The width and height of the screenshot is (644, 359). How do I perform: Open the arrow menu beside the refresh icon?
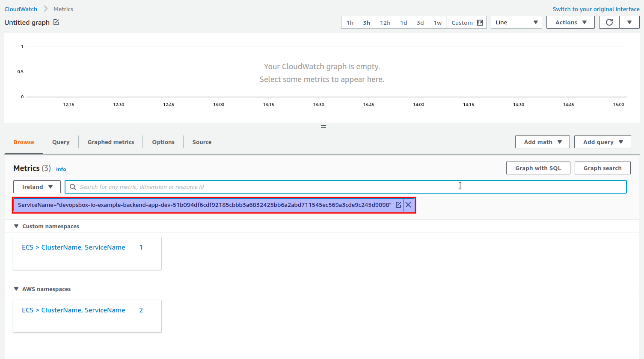click(629, 22)
